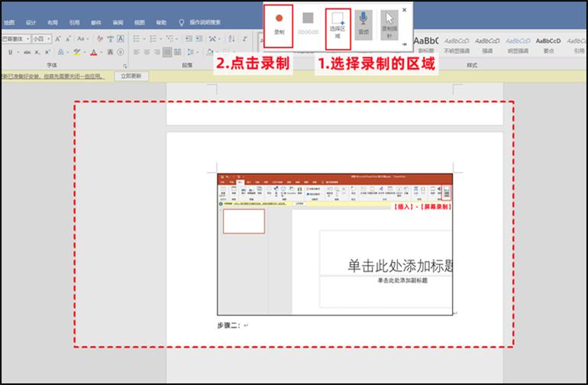Open the font name dropdown
588x385 pixels.
pyautogui.click(x=27, y=39)
